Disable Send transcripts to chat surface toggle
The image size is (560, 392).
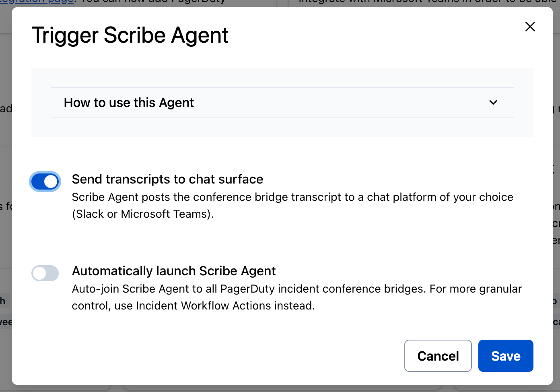click(x=45, y=182)
